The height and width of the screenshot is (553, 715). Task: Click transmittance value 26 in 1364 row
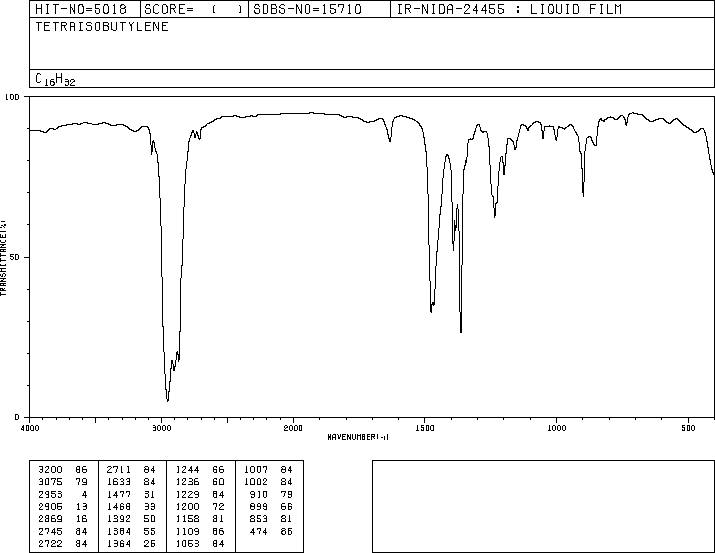click(x=150, y=544)
